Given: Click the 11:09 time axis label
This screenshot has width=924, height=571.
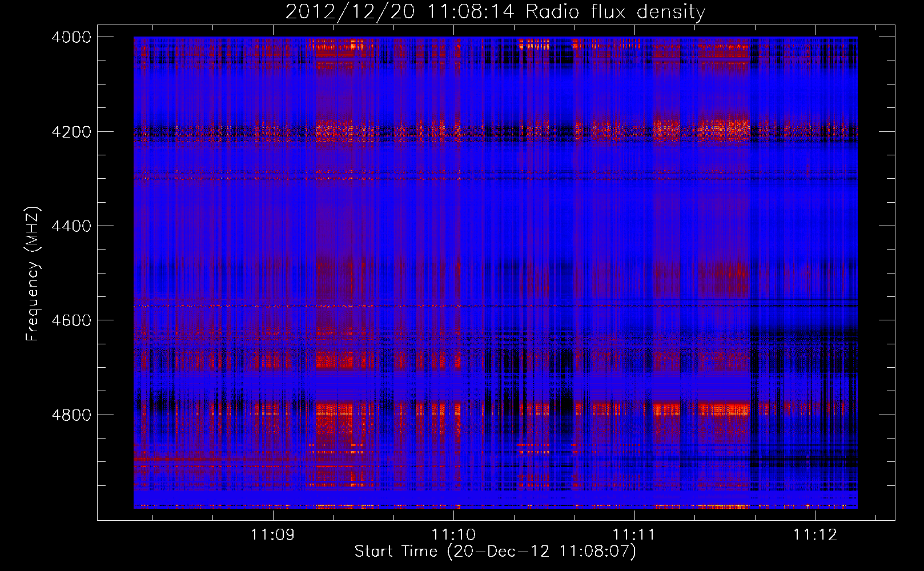Looking at the screenshot, I should 272,534.
